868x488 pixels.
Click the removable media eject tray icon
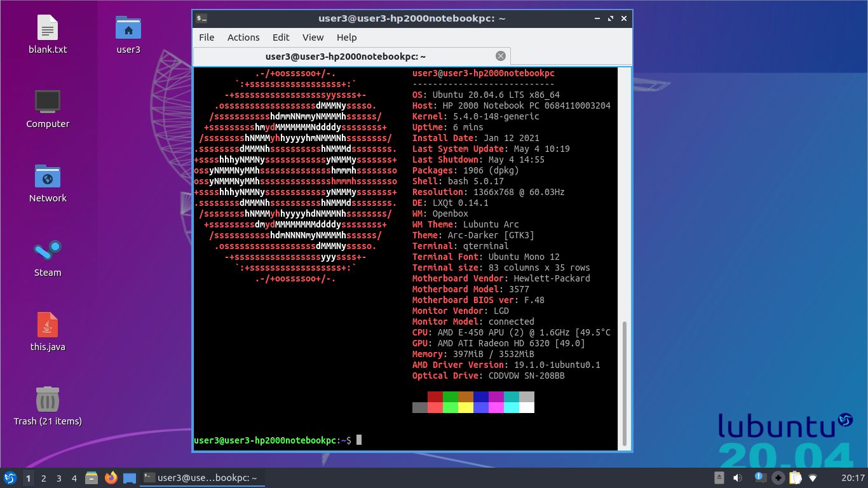[719, 478]
